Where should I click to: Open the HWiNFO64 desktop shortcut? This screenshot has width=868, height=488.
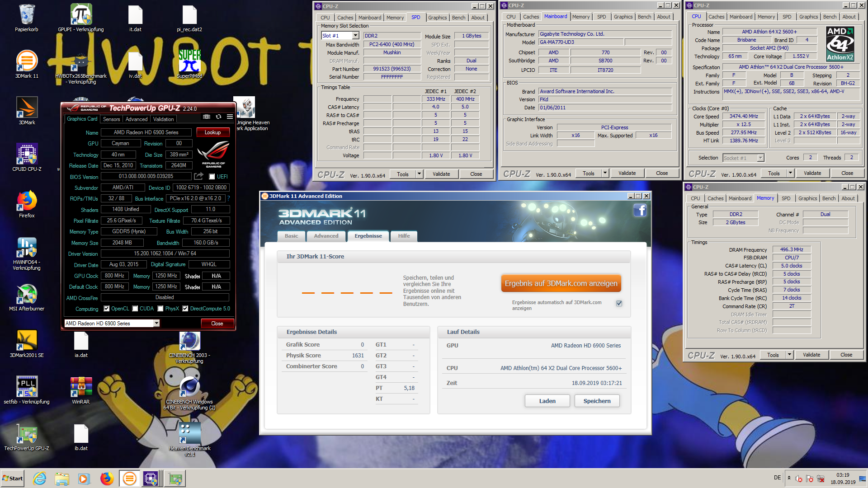(x=27, y=253)
